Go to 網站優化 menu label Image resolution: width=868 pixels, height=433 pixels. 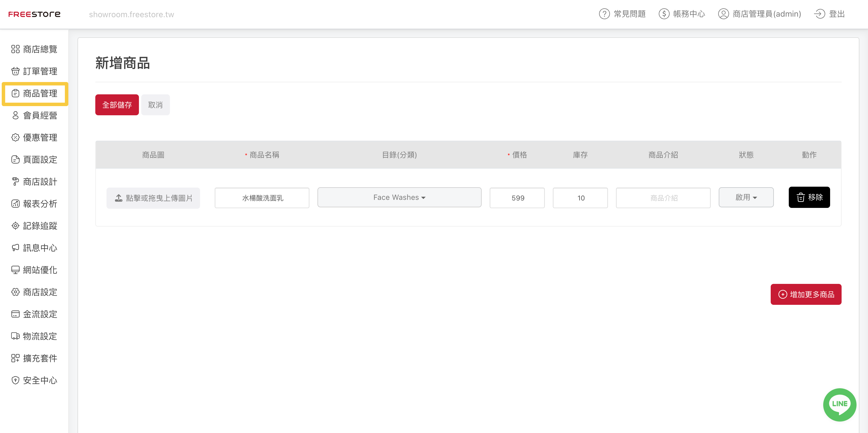click(x=40, y=270)
